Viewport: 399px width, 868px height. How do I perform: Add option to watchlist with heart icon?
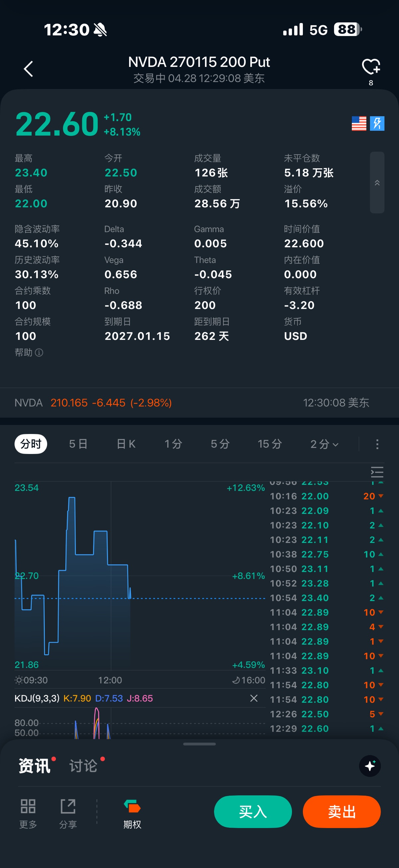pos(370,67)
